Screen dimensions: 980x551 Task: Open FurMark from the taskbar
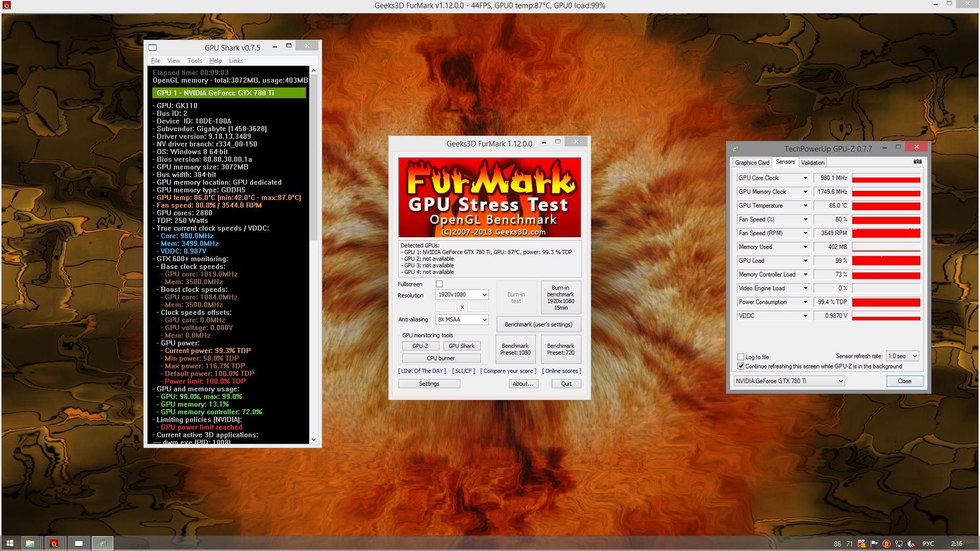pyautogui.click(x=54, y=543)
